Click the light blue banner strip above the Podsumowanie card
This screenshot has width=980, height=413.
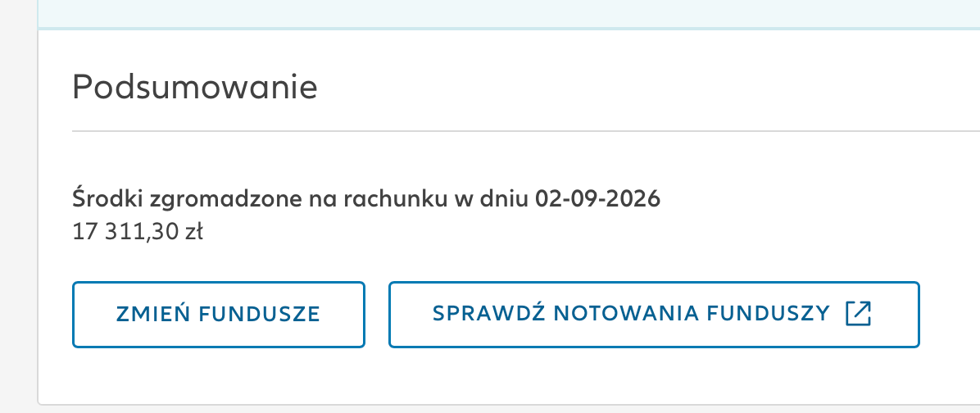point(509,14)
